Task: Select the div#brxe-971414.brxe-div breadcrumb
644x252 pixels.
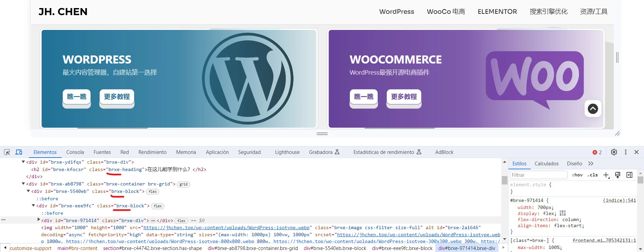Action: (x=467, y=248)
